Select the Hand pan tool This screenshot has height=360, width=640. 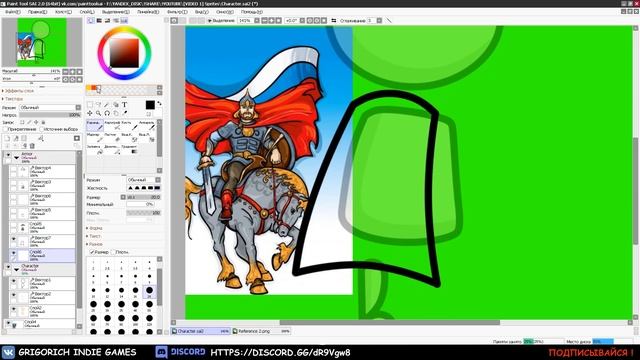pyautogui.click(x=116, y=113)
